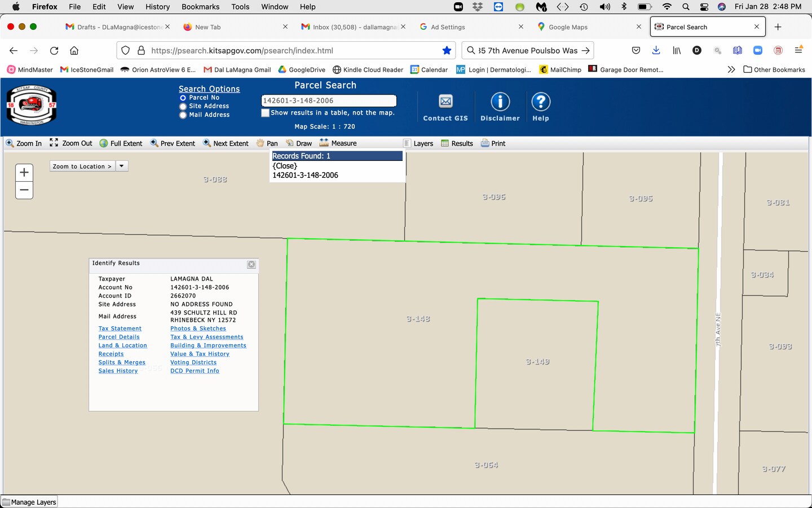
Task: Expand the Manage Layers panel
Action: [29, 502]
